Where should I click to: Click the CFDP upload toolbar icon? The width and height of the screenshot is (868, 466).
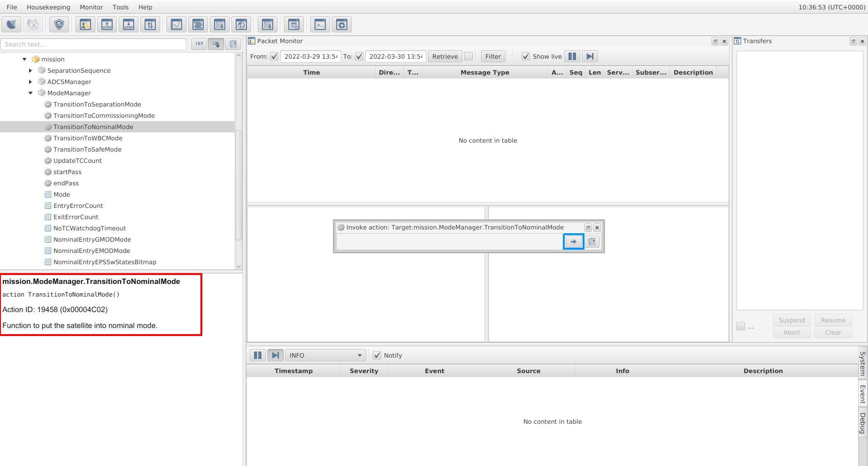tap(107, 24)
